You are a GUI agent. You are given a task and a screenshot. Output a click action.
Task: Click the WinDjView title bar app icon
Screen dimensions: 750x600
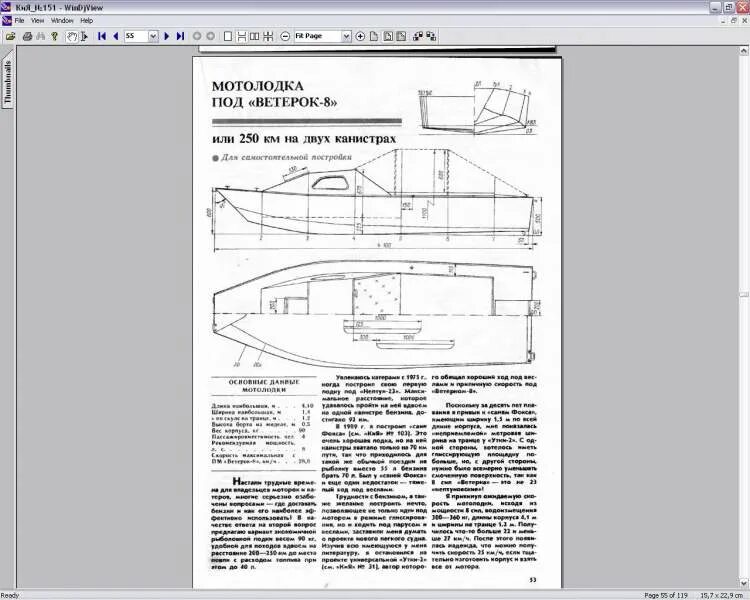click(6, 7)
